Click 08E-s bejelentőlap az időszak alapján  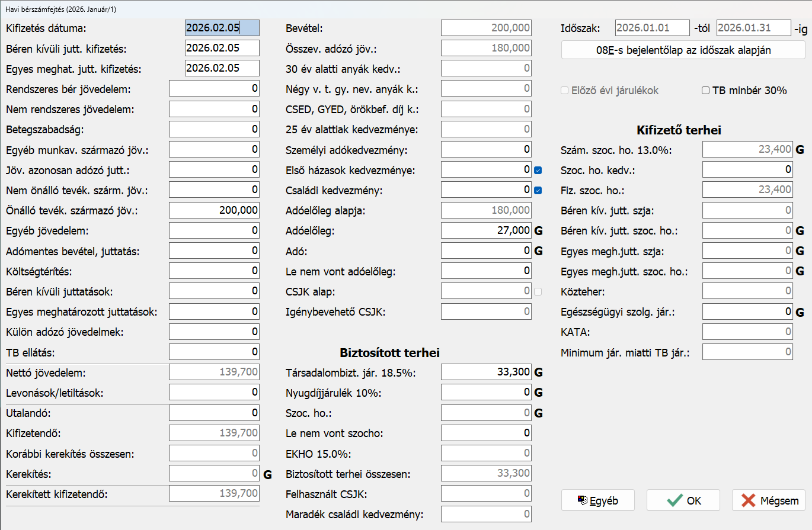tap(683, 50)
